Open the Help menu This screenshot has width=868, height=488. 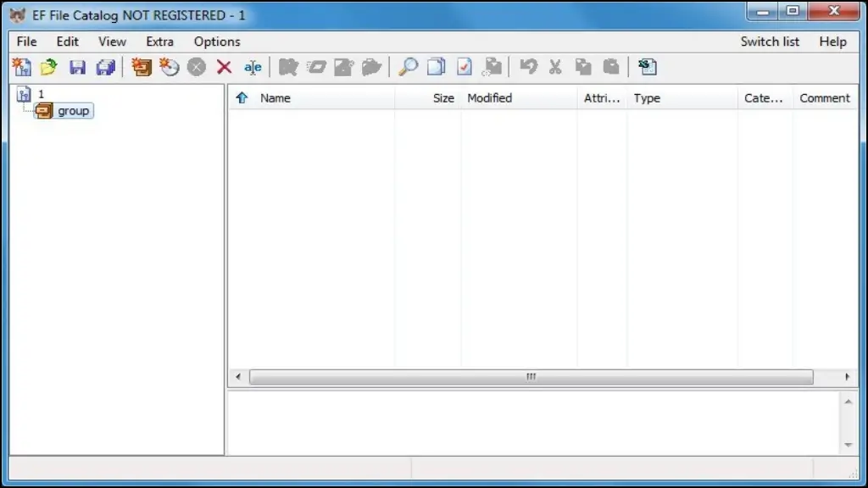click(833, 42)
